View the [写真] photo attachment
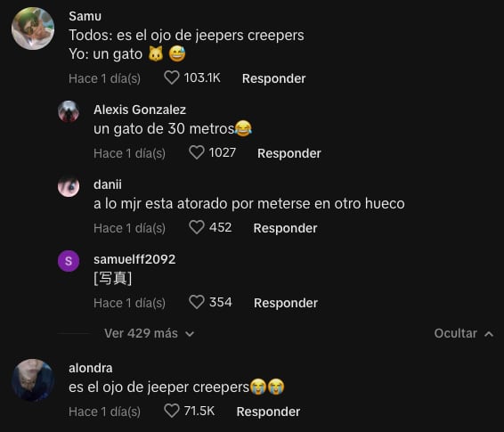504x432 pixels. pos(113,279)
